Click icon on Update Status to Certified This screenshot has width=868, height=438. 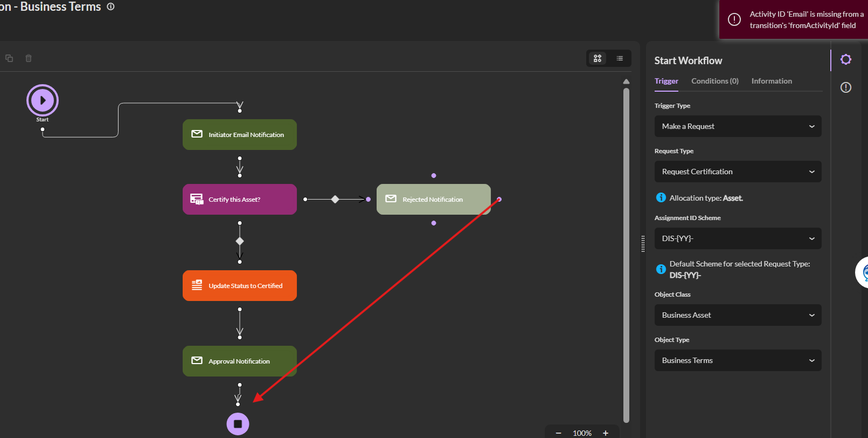click(197, 285)
